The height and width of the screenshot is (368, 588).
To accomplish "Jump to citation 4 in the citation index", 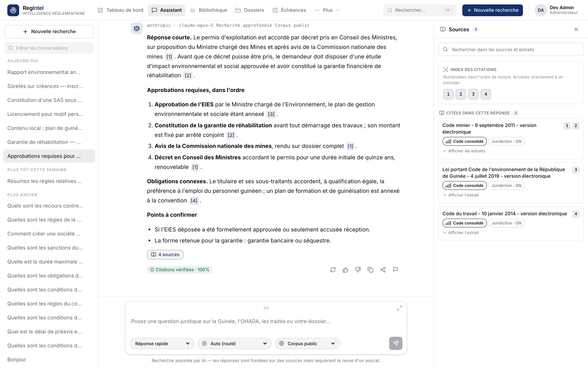I will [x=486, y=94].
